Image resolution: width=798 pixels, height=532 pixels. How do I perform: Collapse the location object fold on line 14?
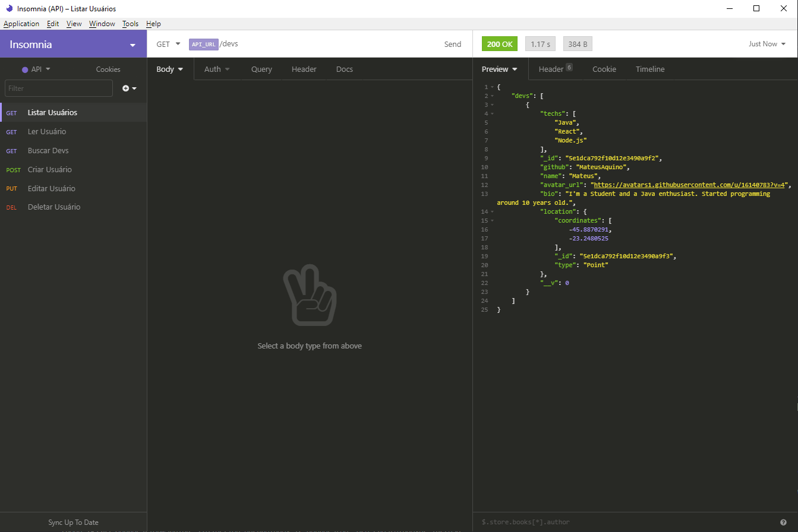492,212
